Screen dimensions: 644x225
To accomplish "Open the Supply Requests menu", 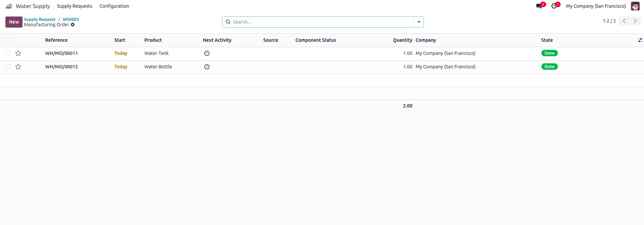I will click(x=74, y=6).
